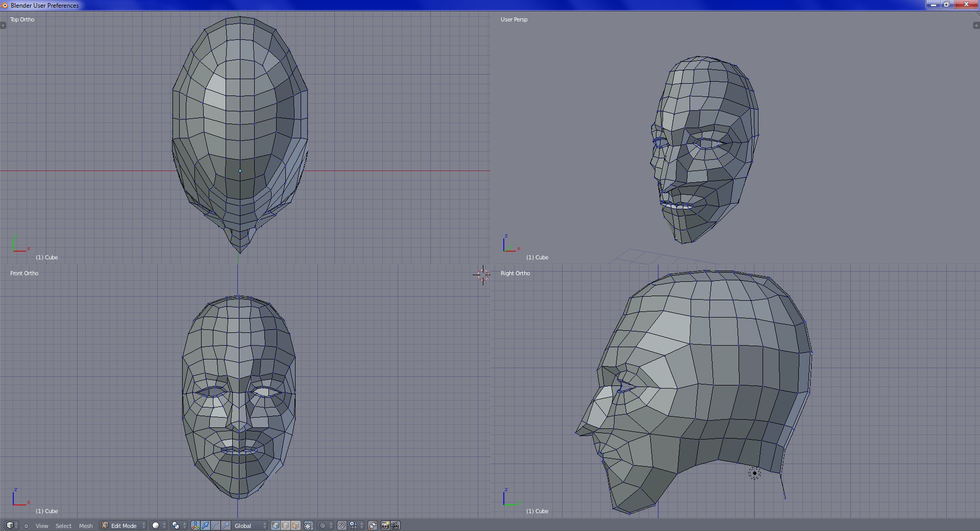The image size is (980, 531).
Task: Select the rotate manipulator icon
Action: pos(215,526)
